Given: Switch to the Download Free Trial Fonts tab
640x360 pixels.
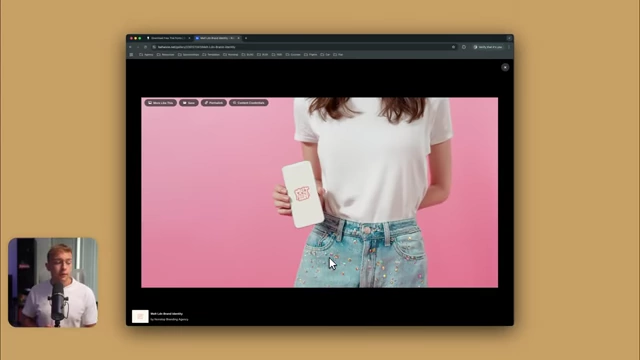Looking at the screenshot, I should point(168,38).
